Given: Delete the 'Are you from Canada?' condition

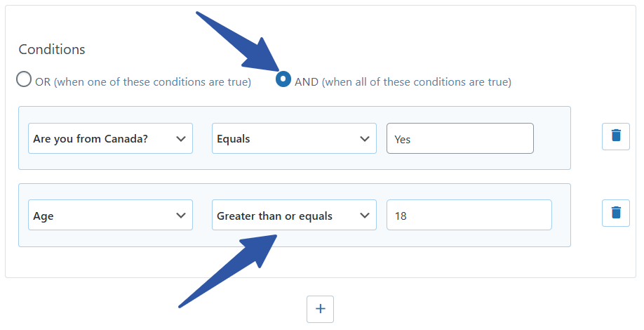Looking at the screenshot, I should point(615,136).
